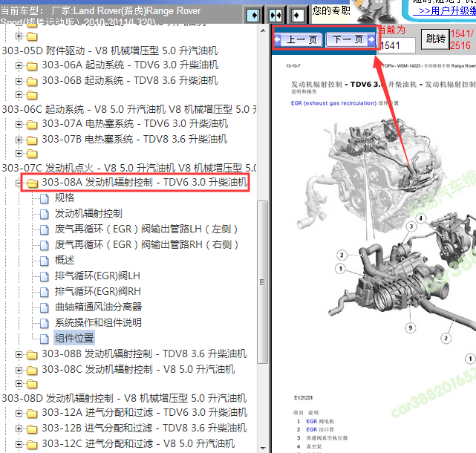The height and width of the screenshot is (453, 476).
Task: Open the 概述 document
Action: (x=65, y=260)
